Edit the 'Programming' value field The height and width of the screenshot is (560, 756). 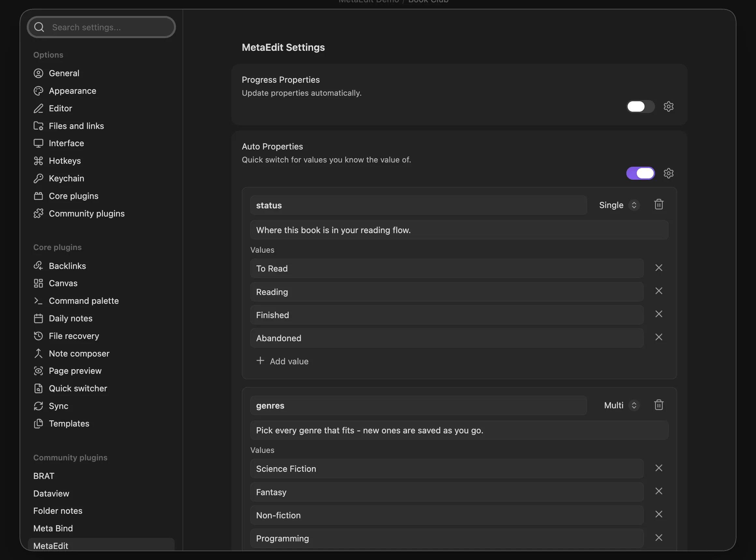pos(447,538)
